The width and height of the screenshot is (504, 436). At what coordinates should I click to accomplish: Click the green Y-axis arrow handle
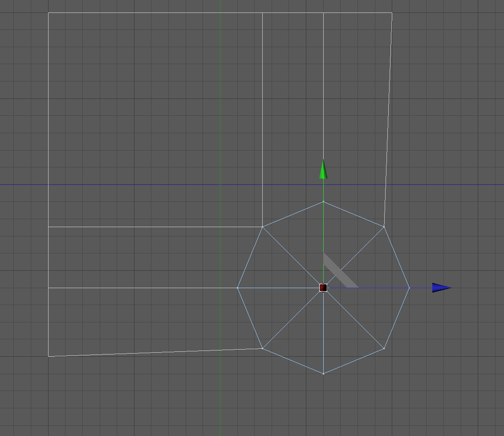[323, 169]
